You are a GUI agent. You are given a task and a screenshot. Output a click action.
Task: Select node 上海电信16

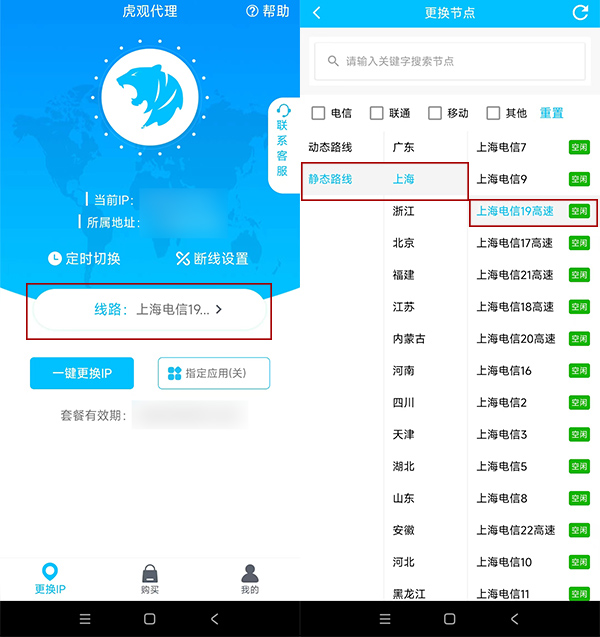pos(504,370)
